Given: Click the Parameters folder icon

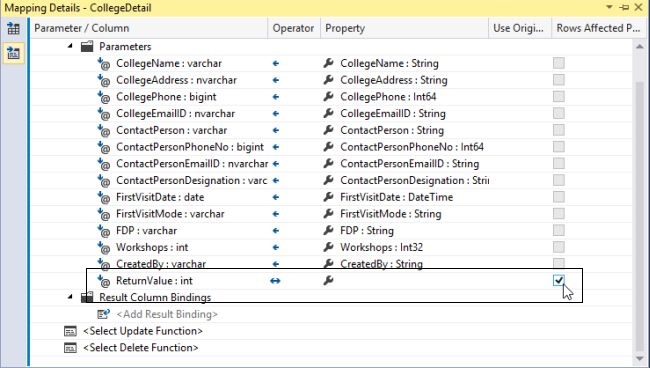Looking at the screenshot, I should point(87,46).
